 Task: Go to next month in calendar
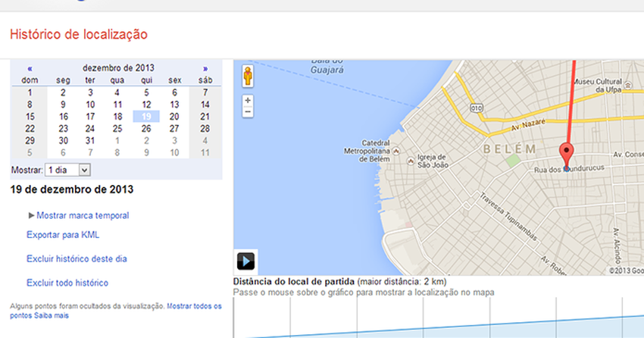[205, 69]
